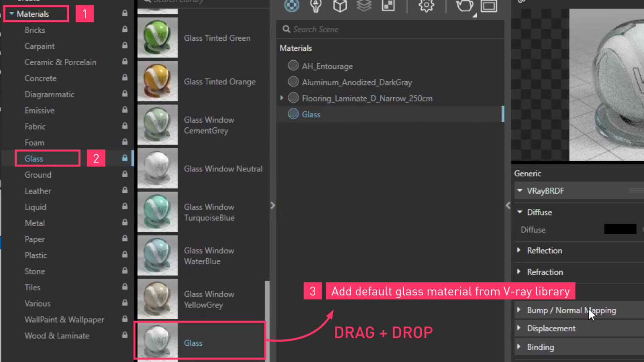Click the search magnifier in Search Scene
Image resolution: width=644 pixels, height=362 pixels.
pyautogui.click(x=286, y=29)
